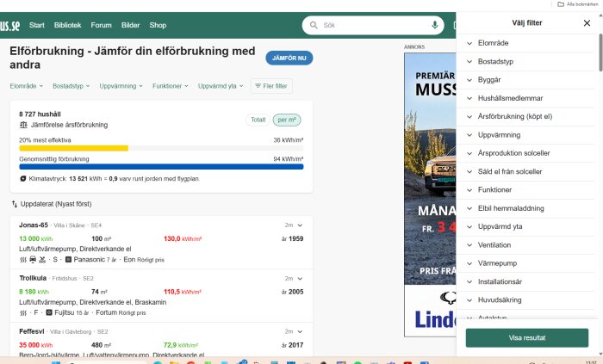Go to Start in the navigation

(37, 25)
